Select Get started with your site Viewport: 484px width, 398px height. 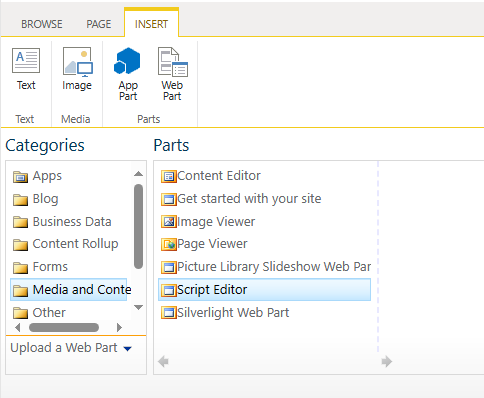point(241,199)
